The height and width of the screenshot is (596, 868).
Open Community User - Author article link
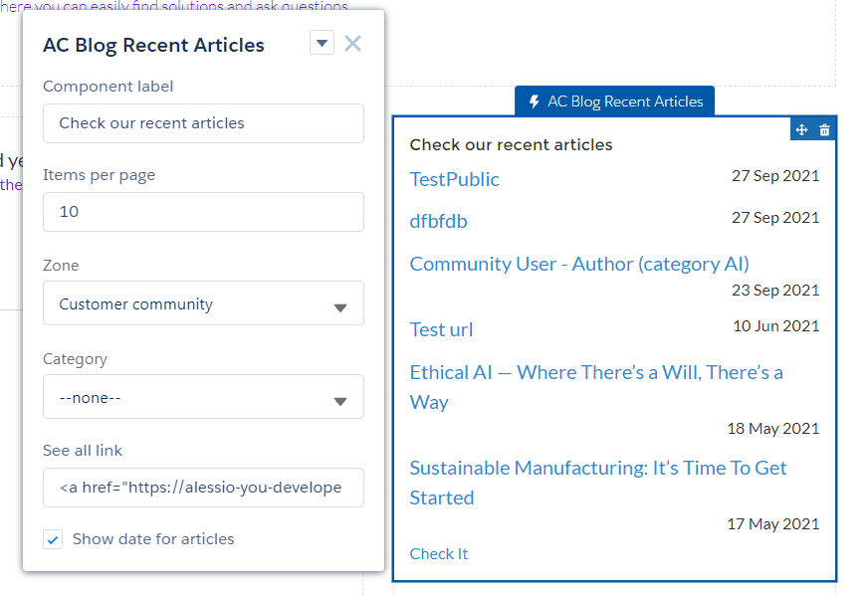(579, 264)
